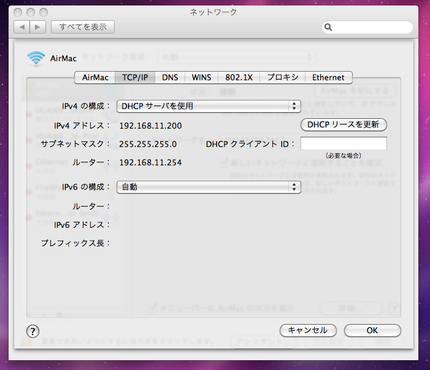Click the AirMac Wi-Fi icon

pos(36,59)
